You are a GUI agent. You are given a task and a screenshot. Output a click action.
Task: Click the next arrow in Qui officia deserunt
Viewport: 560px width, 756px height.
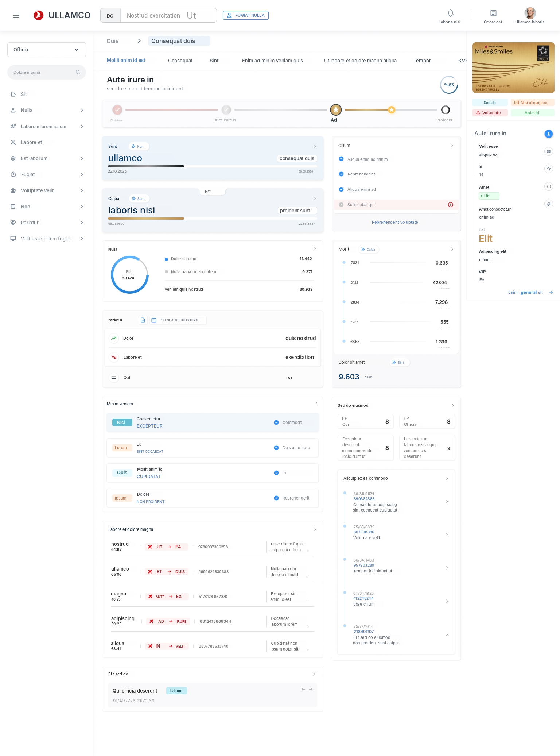[311, 689]
